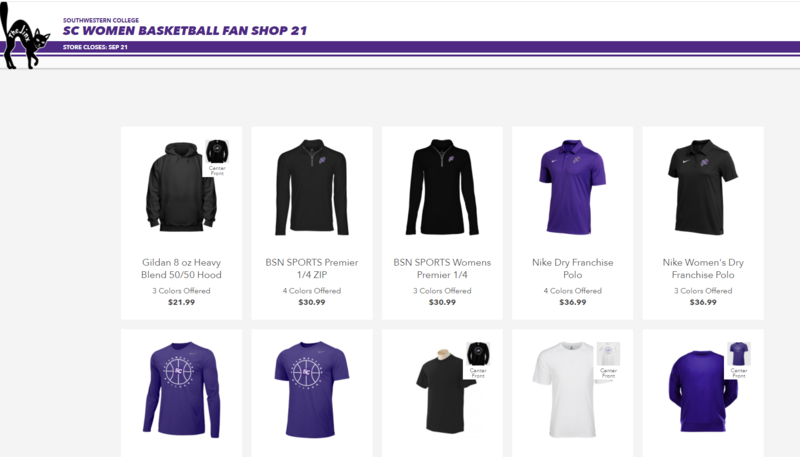Select the purple short sleeve basketball tee

click(312, 390)
